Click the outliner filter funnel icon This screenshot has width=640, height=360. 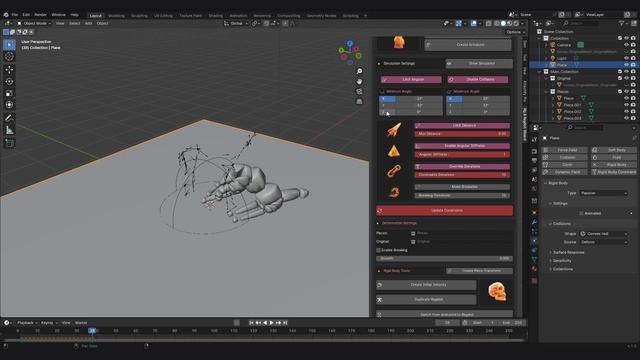[x=621, y=24]
